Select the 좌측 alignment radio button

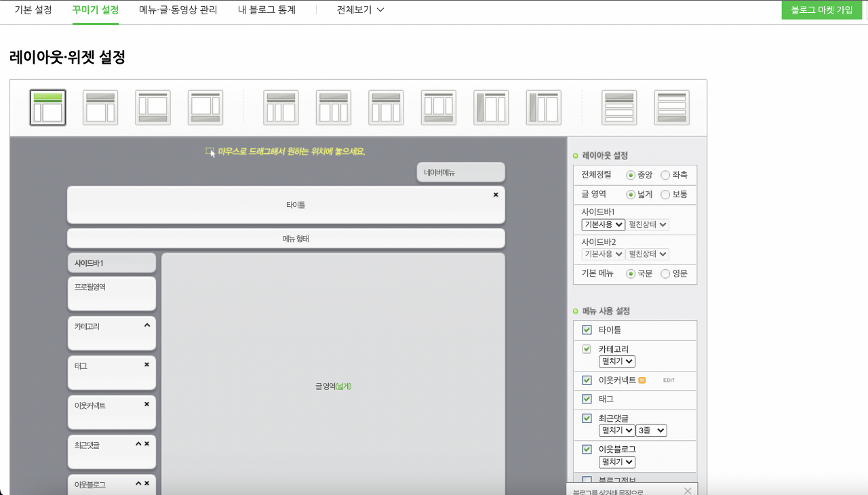[x=665, y=175]
